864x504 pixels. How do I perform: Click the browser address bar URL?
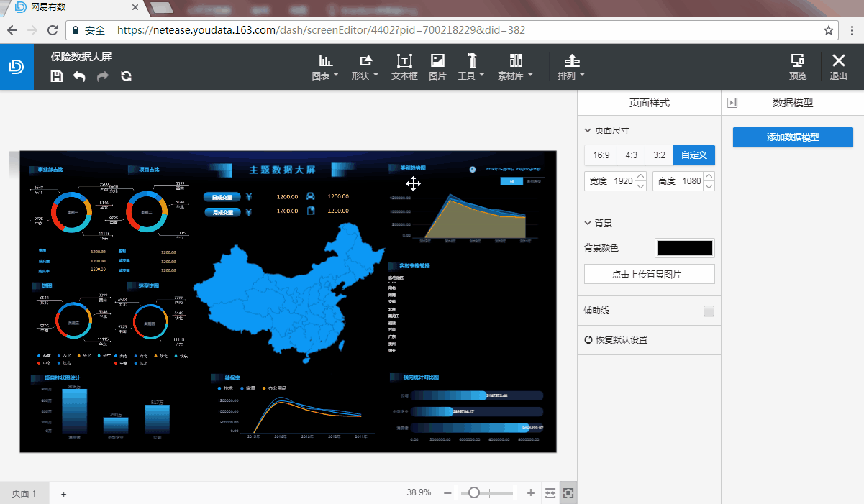pos(321,30)
